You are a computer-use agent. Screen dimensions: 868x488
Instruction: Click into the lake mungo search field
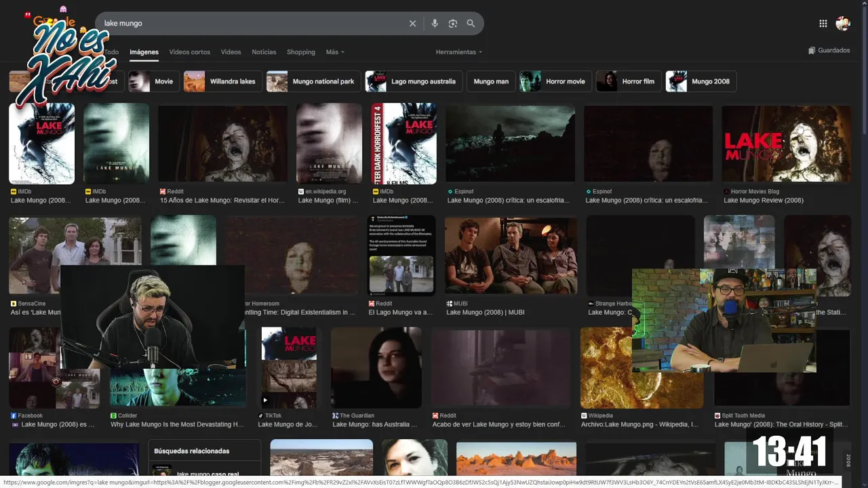pos(251,24)
